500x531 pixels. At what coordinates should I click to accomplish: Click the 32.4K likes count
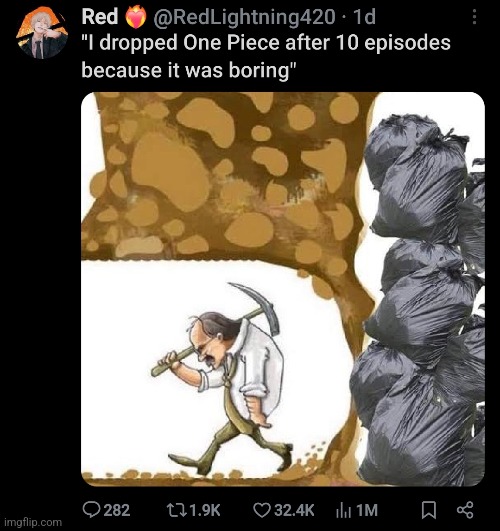pyautogui.click(x=294, y=510)
